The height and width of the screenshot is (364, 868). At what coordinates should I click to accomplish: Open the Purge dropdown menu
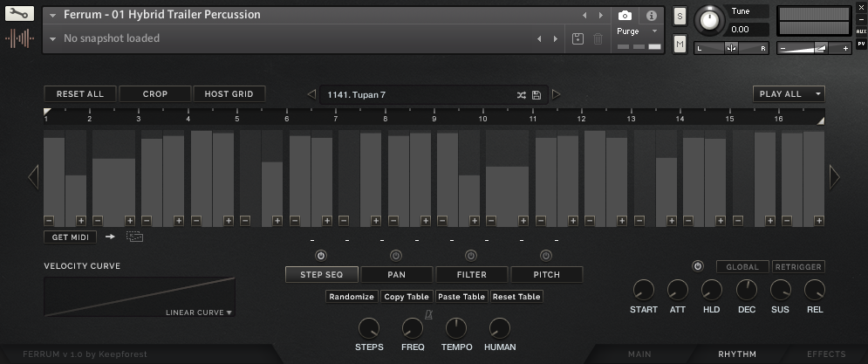tap(634, 31)
